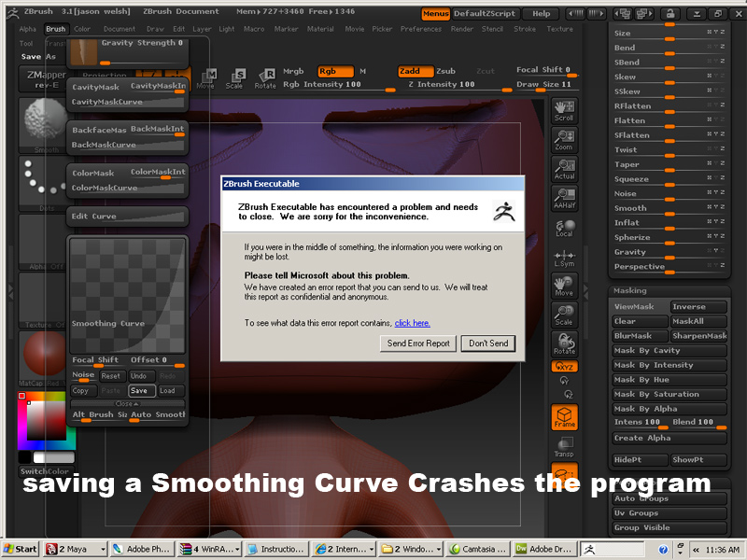The height and width of the screenshot is (560, 747).
Task: Open the Document menu
Action: click(x=120, y=29)
